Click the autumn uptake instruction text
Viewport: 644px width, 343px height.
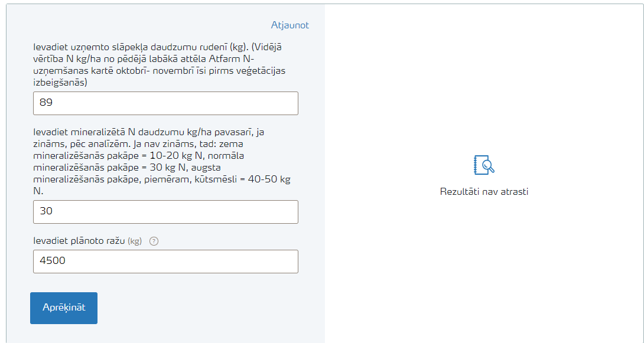point(160,65)
